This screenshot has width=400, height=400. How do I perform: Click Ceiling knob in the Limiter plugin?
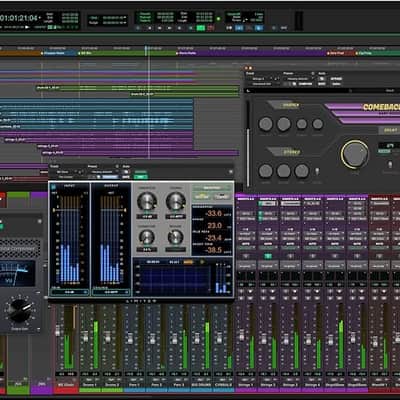(175, 201)
